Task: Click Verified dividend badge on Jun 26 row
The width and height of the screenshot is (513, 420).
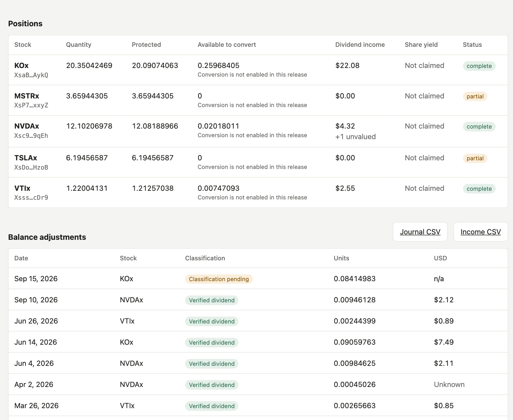Action: pyautogui.click(x=212, y=322)
